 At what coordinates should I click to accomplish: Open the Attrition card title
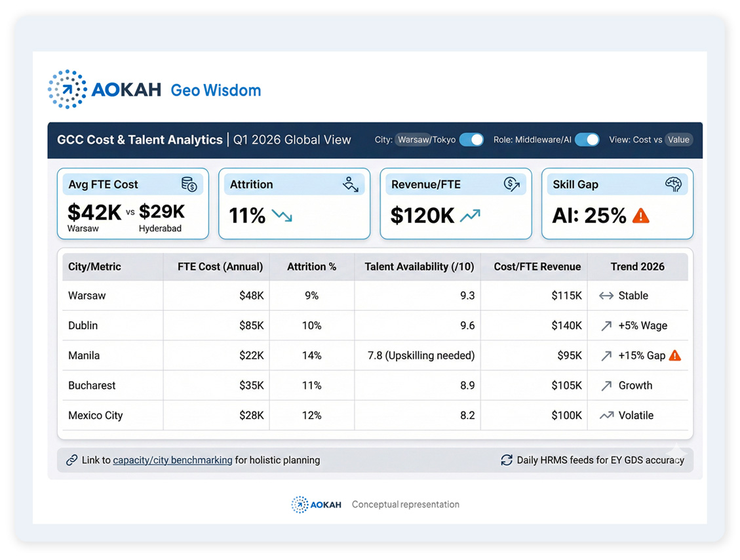coord(252,185)
